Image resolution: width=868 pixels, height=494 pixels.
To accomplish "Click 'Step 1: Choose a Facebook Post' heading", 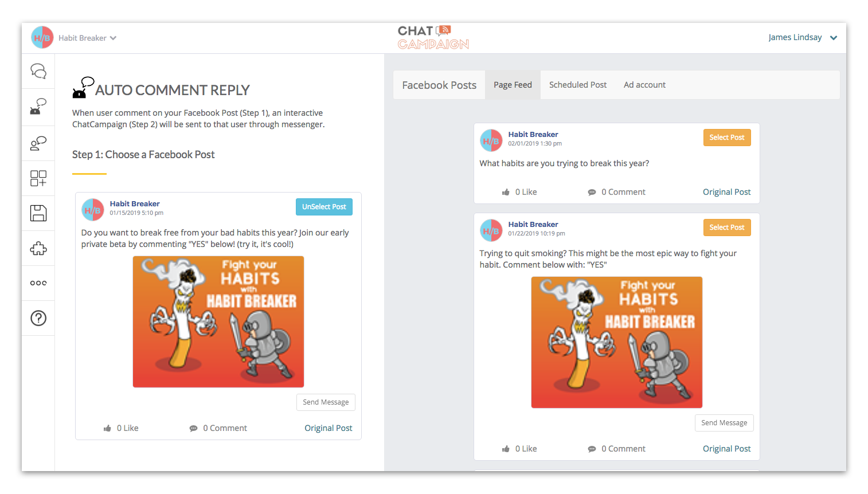I will tap(143, 155).
